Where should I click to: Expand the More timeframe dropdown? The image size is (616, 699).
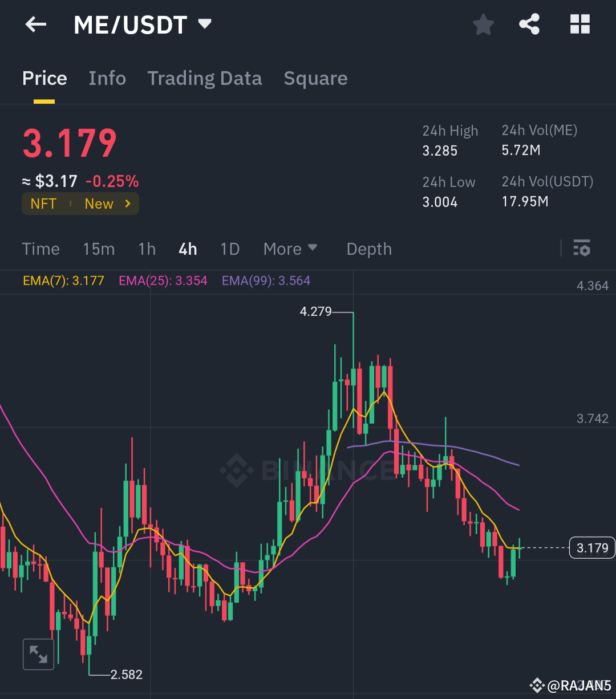point(290,249)
